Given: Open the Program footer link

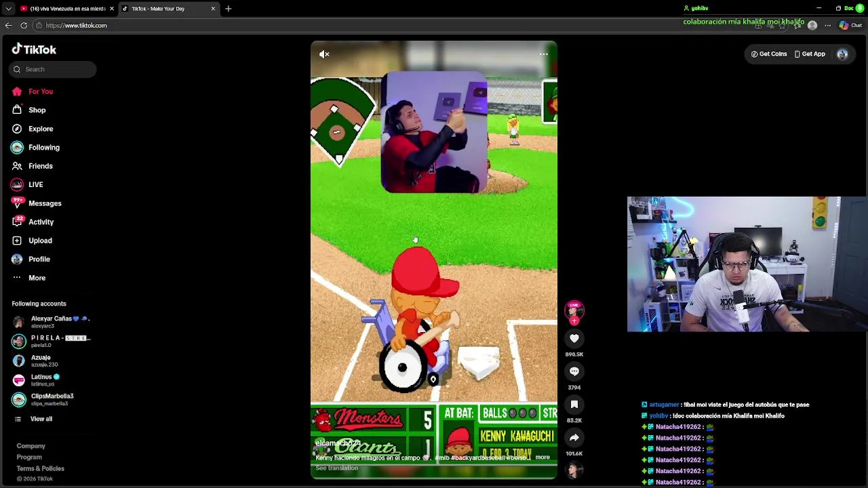Looking at the screenshot, I should point(29,457).
